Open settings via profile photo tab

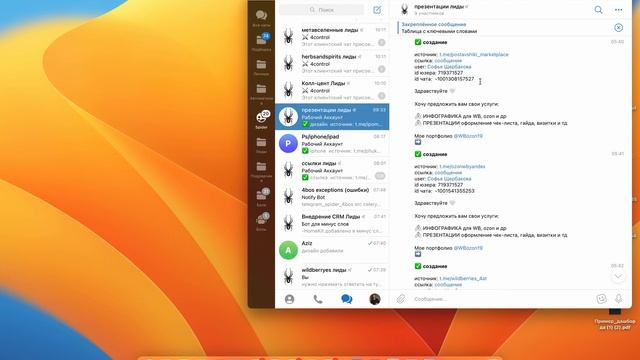point(375,299)
